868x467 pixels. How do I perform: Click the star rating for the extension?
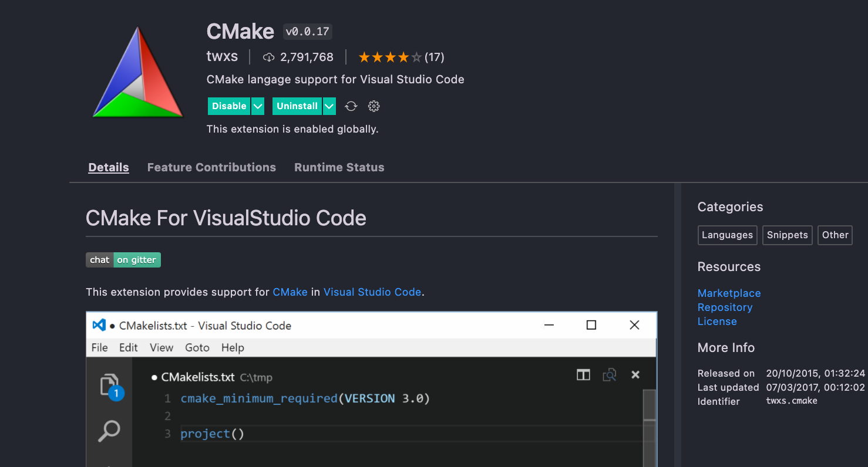(390, 57)
